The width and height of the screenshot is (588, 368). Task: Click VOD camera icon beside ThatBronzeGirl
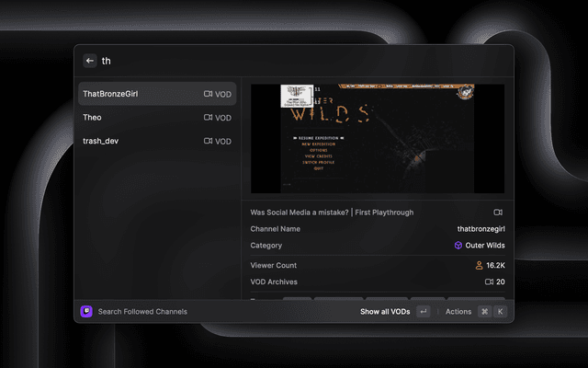209,94
